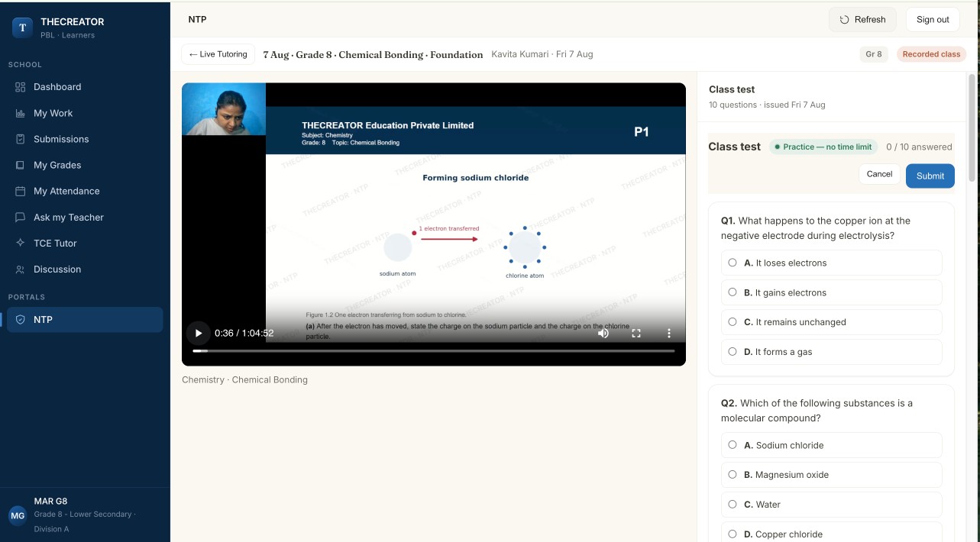Click the test panel vertical scrollbar
The image size is (980, 542).
click(x=972, y=127)
